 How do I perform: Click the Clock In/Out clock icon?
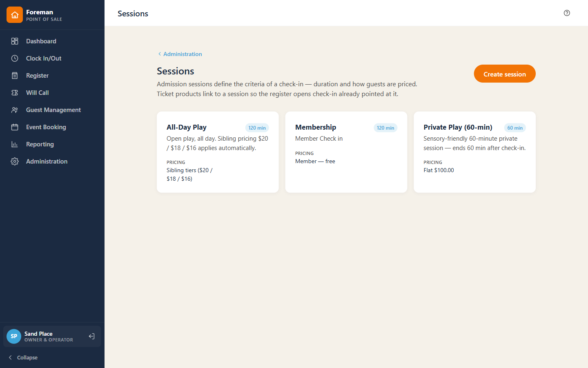point(15,58)
